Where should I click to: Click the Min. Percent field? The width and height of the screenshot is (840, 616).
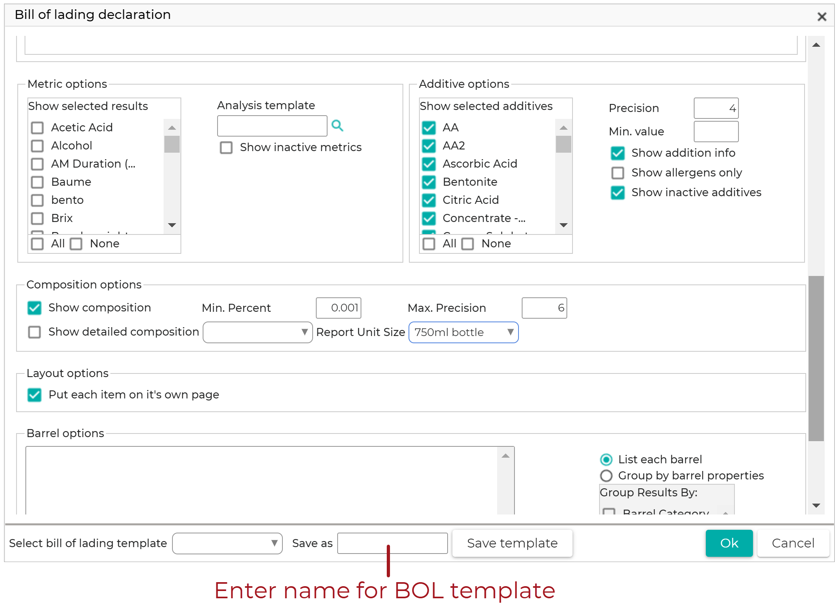(339, 308)
